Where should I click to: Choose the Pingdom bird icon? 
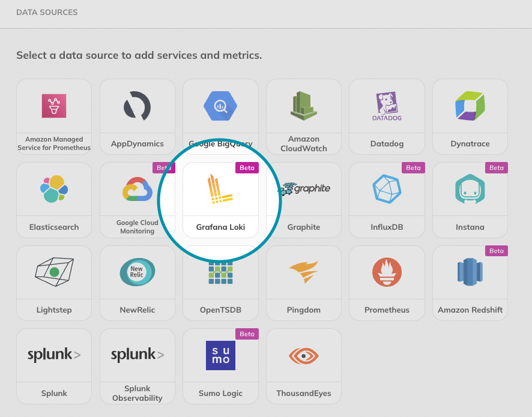pyautogui.click(x=303, y=272)
